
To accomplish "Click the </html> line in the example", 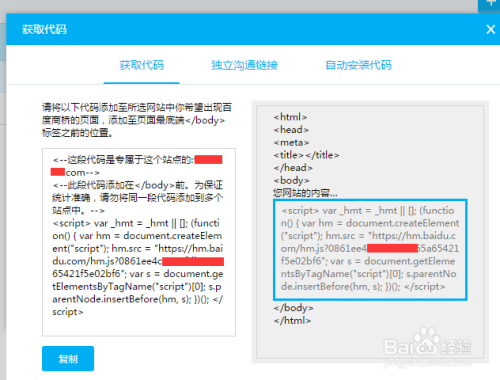I will (x=292, y=320).
